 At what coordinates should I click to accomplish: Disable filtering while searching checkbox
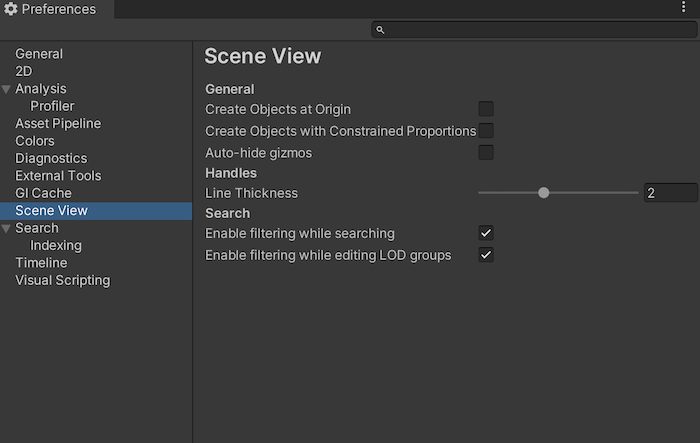click(486, 233)
